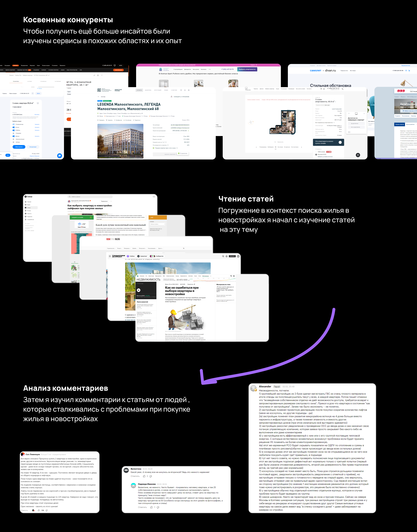
Task: Click the round phone call icon on Level
Action: pyautogui.click(x=343, y=89)
